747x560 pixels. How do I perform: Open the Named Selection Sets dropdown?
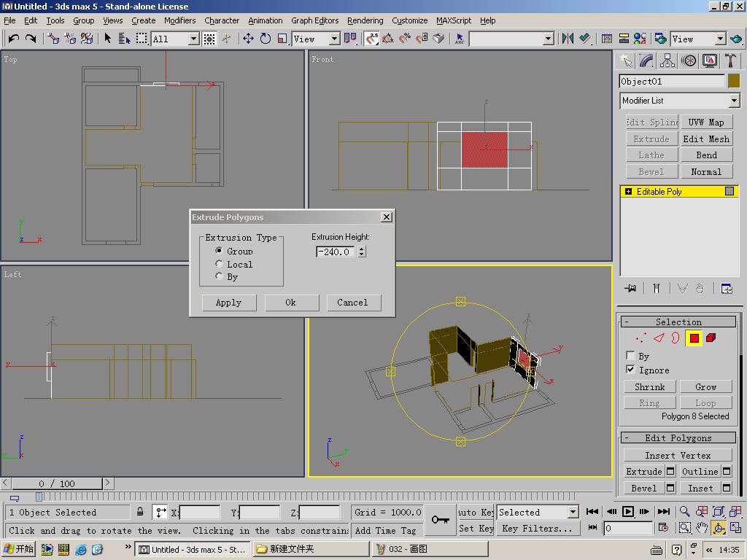[549, 39]
